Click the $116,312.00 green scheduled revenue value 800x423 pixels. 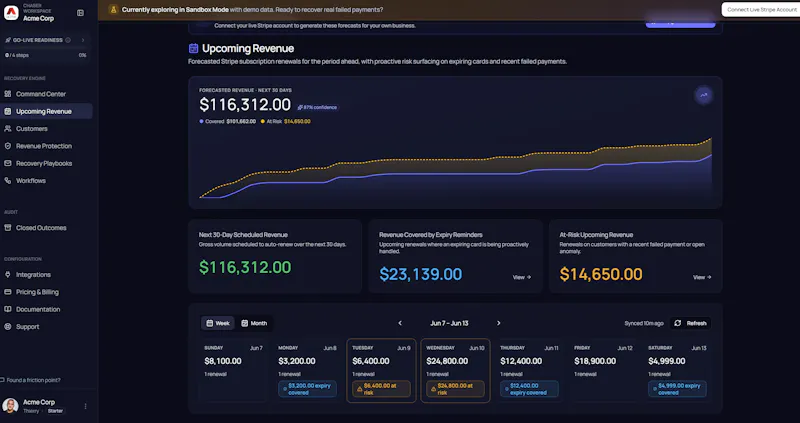(x=245, y=267)
